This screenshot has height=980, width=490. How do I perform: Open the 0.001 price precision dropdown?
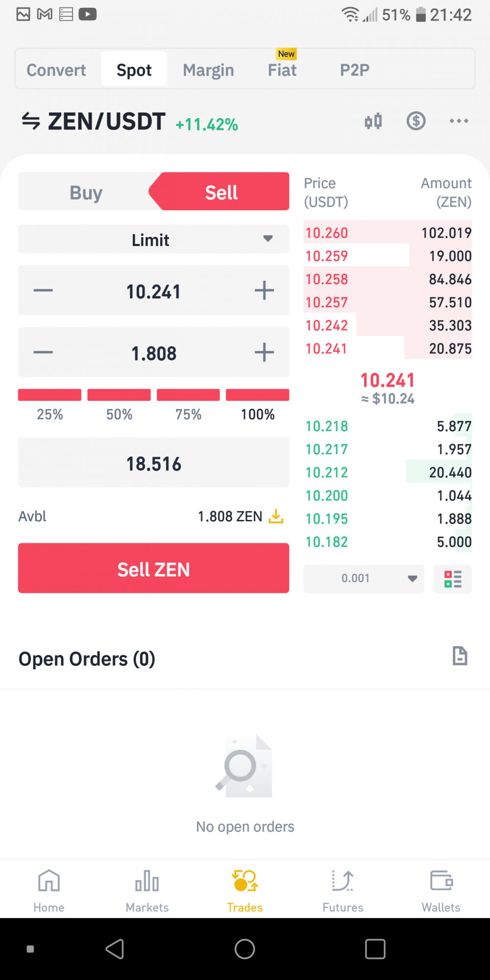tap(364, 579)
